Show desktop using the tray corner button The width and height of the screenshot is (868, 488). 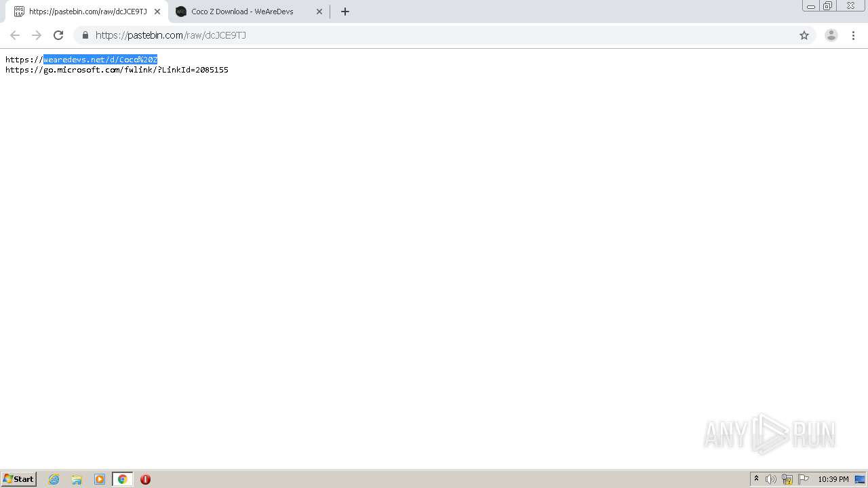click(x=861, y=479)
